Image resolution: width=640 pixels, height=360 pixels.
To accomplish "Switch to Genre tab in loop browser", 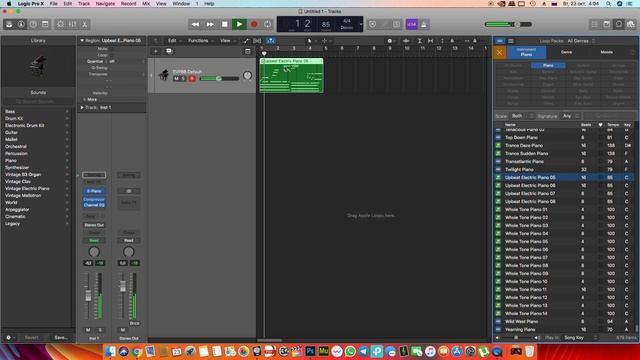I will tap(567, 52).
